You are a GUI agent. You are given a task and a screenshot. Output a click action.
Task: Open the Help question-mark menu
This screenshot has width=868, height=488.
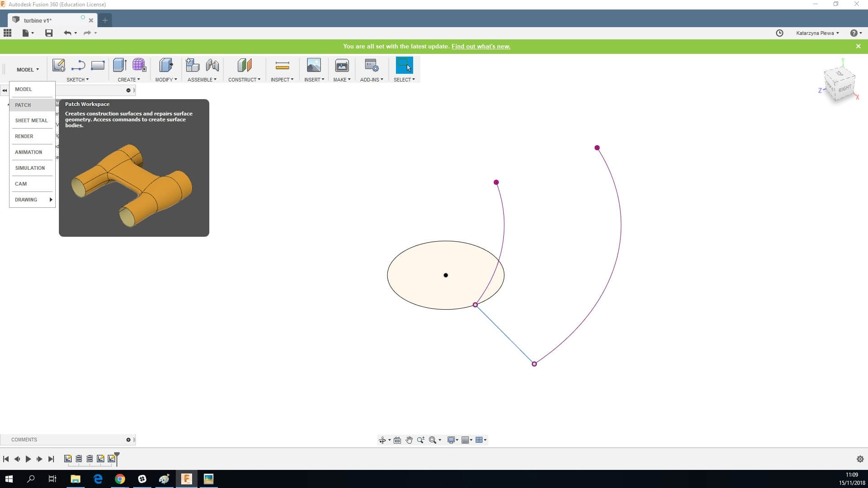click(x=855, y=33)
